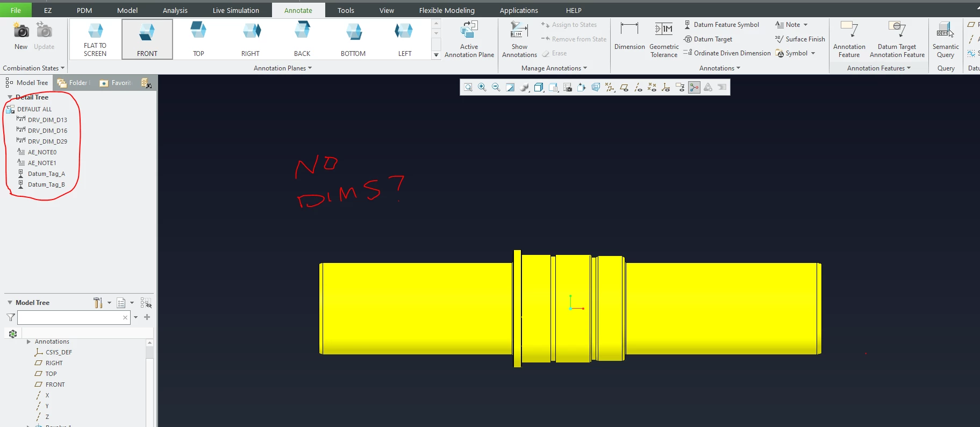Click Zoom In in the graphics toolbar
The image size is (980, 427).
coord(482,87)
